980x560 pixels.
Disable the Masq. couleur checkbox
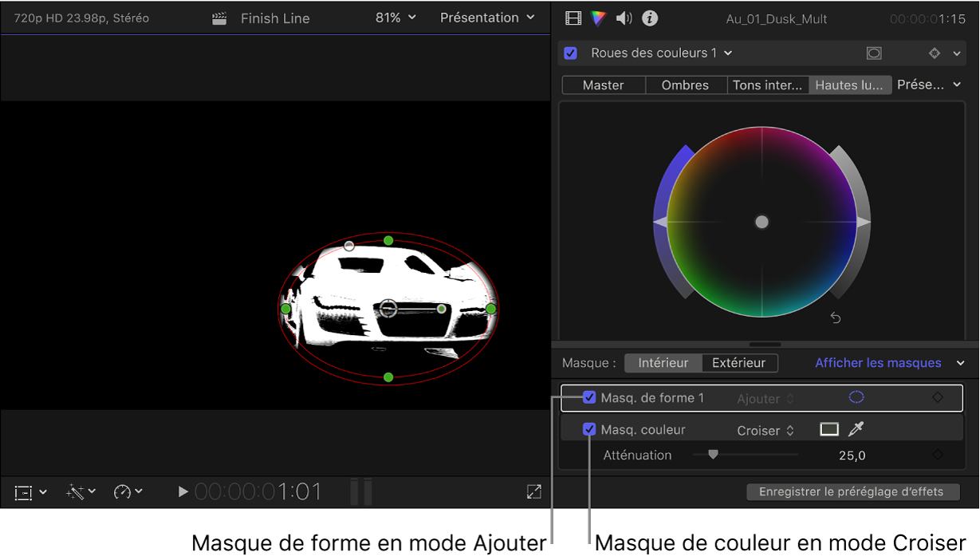tap(588, 429)
